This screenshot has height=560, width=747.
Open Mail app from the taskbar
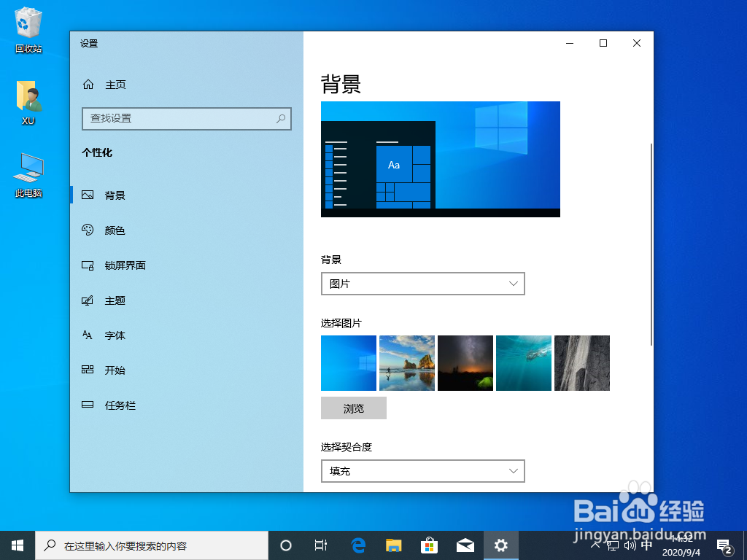tap(465, 545)
